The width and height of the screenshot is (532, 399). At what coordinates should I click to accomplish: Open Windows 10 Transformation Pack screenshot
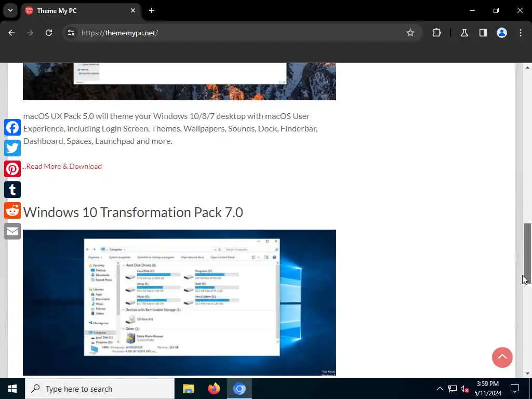coord(179,303)
